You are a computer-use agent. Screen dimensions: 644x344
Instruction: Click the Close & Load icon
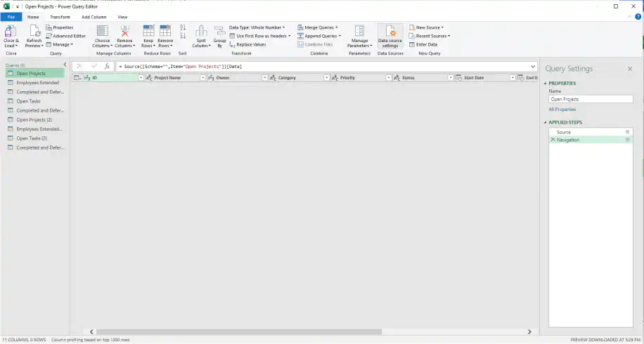point(11,31)
